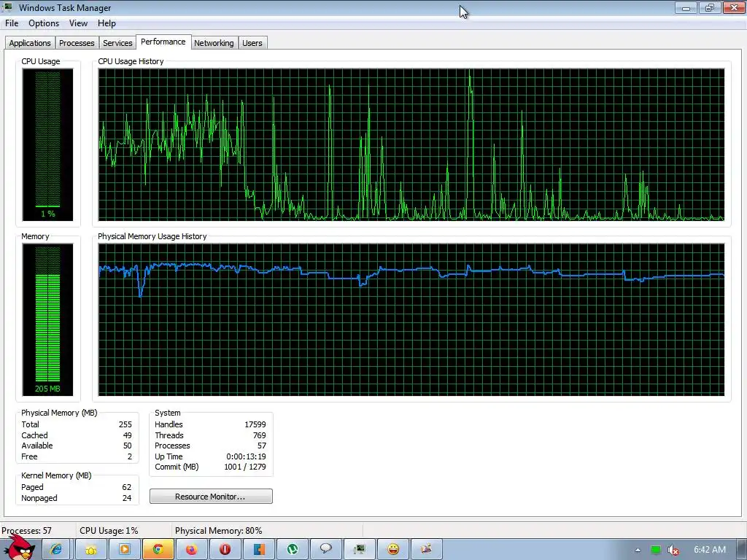
Task: Click the Physical Memory Usage History graph
Action: click(411, 319)
